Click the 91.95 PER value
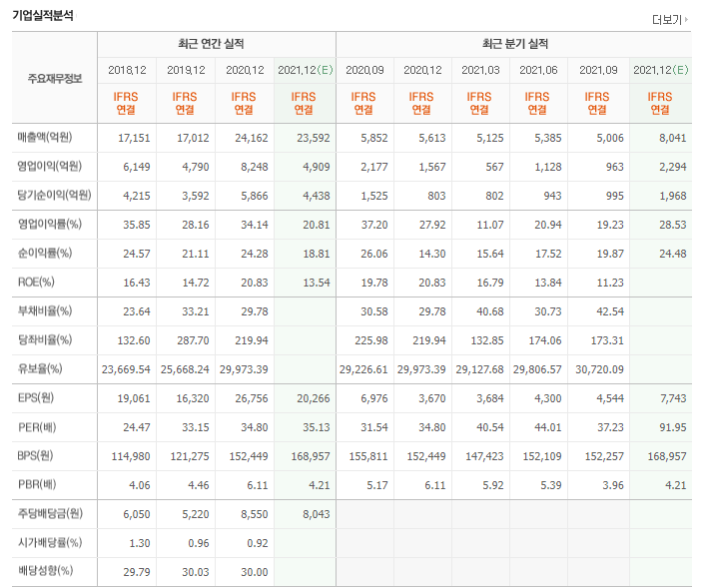 [x=673, y=427]
